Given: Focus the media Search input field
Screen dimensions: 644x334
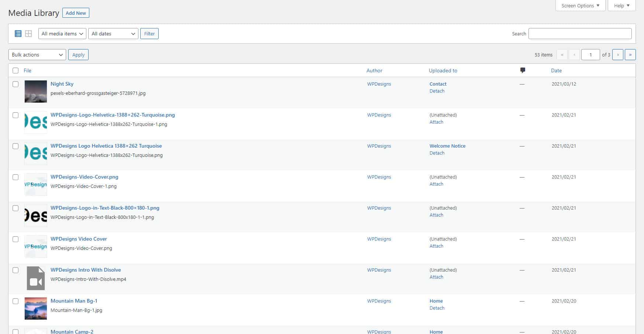Looking at the screenshot, I should (580, 34).
